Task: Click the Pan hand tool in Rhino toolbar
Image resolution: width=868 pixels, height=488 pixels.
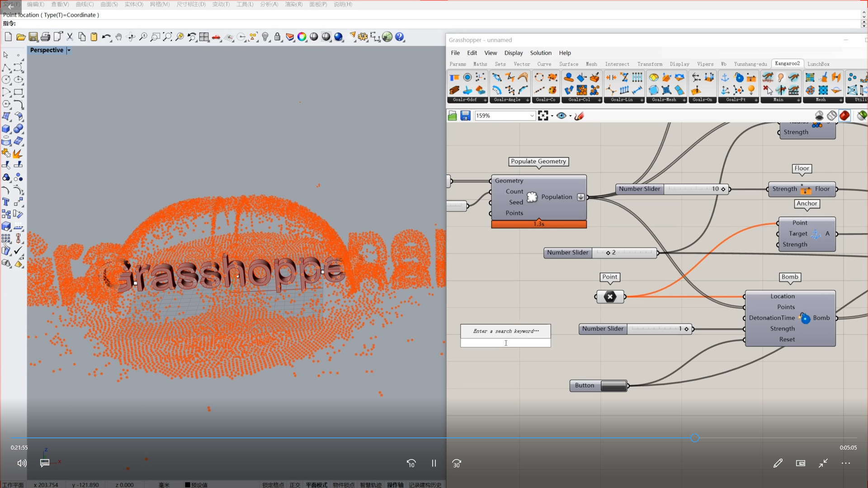Action: [118, 37]
